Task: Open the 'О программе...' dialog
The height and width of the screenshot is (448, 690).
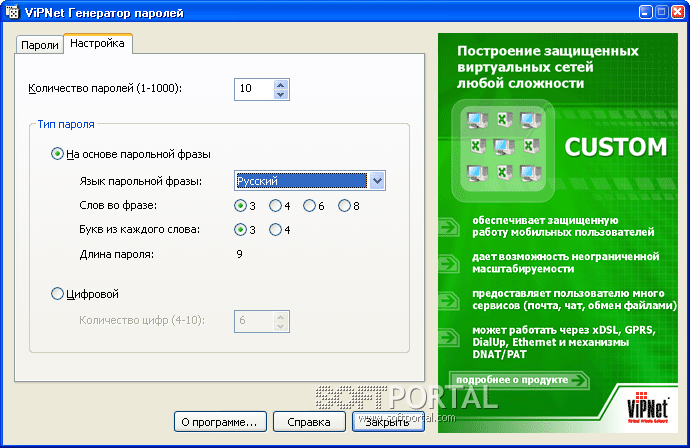Action: point(220,422)
